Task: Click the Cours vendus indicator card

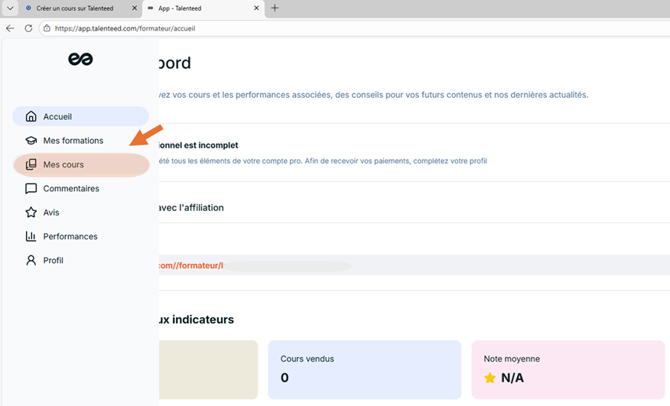Action: pyautogui.click(x=364, y=370)
